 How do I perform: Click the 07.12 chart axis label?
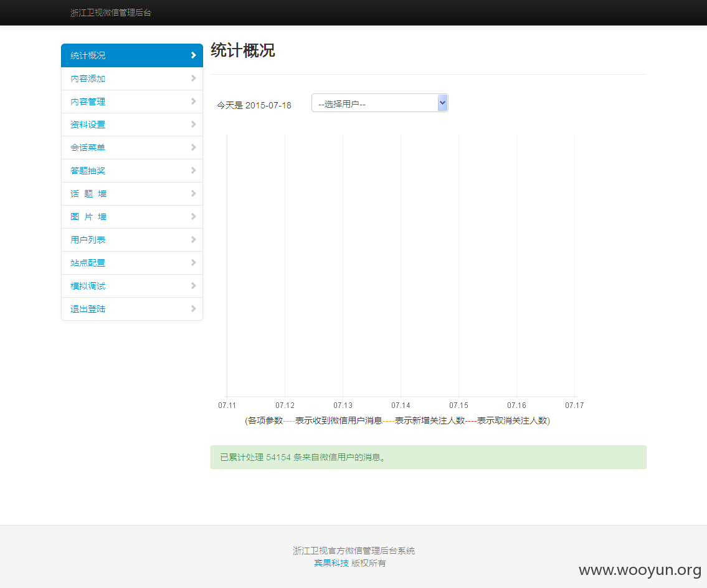coord(285,405)
